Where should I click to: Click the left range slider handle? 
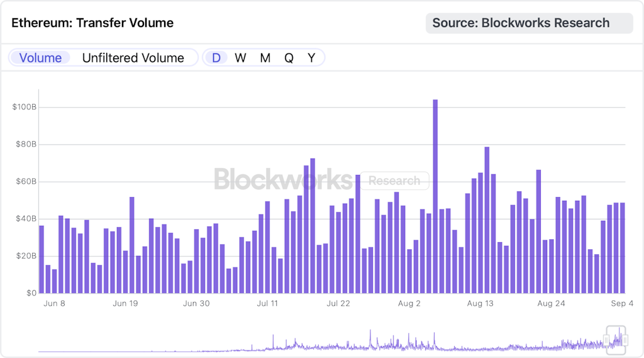click(x=606, y=340)
